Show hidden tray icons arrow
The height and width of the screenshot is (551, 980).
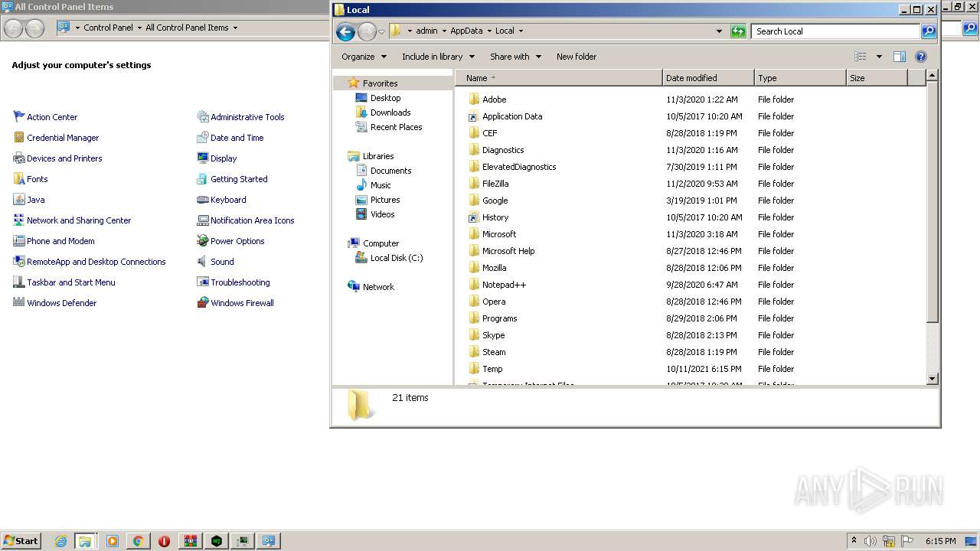[x=854, y=540]
